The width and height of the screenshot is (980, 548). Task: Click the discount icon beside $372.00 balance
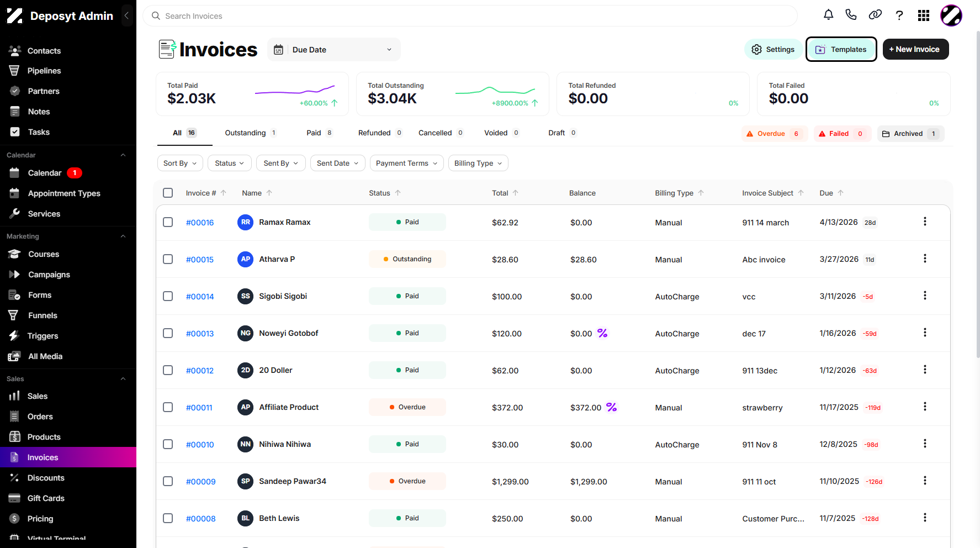611,407
